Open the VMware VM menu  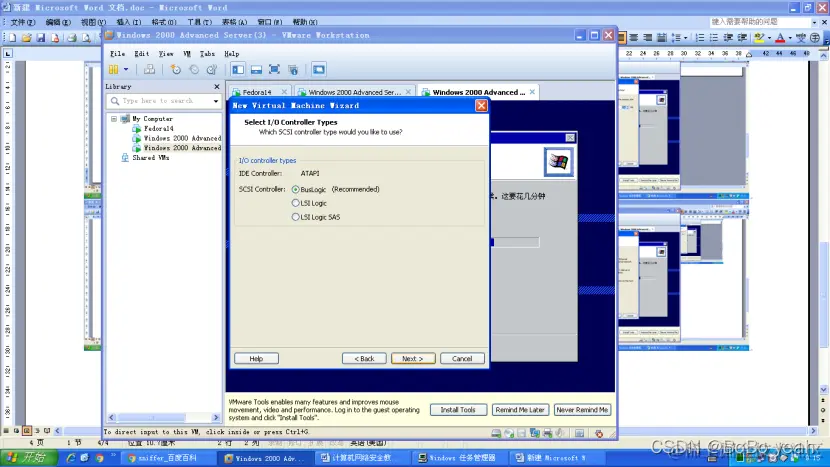point(187,53)
